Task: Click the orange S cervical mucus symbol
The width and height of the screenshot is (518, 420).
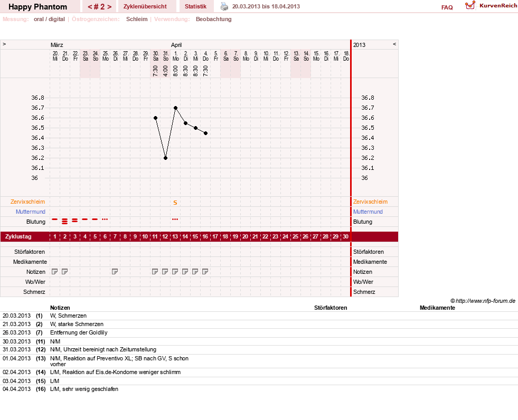Action: (175, 203)
